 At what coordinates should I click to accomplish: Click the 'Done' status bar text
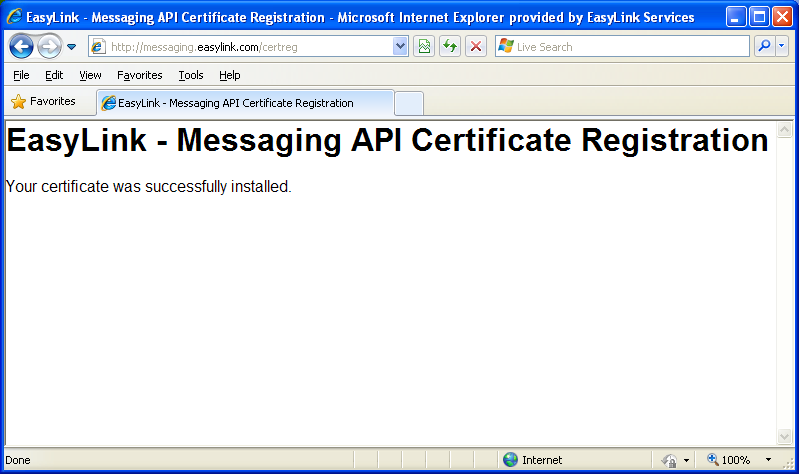[18, 460]
